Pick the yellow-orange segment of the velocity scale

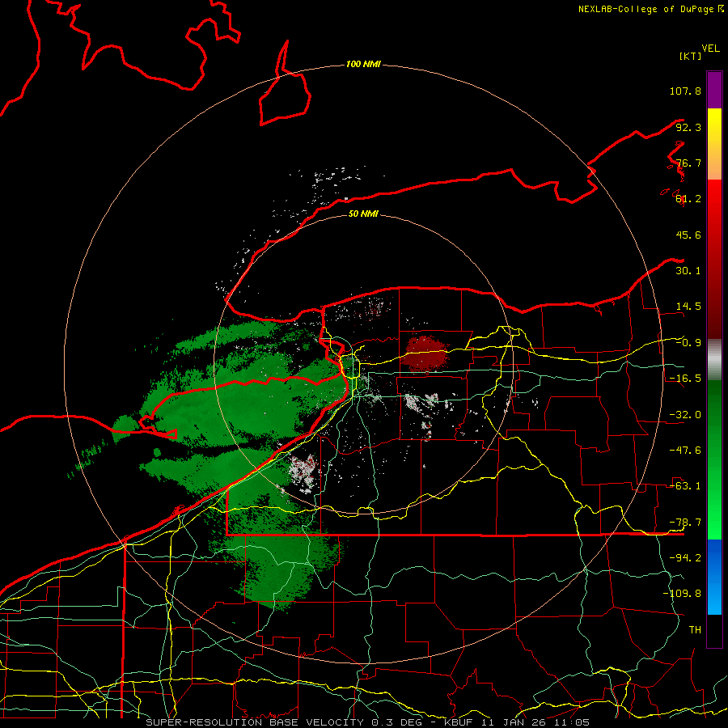pos(714,144)
